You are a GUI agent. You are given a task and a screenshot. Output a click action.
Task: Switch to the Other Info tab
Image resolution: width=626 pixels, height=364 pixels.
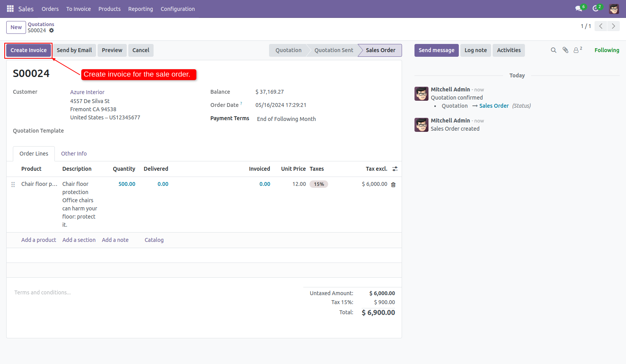click(x=74, y=153)
